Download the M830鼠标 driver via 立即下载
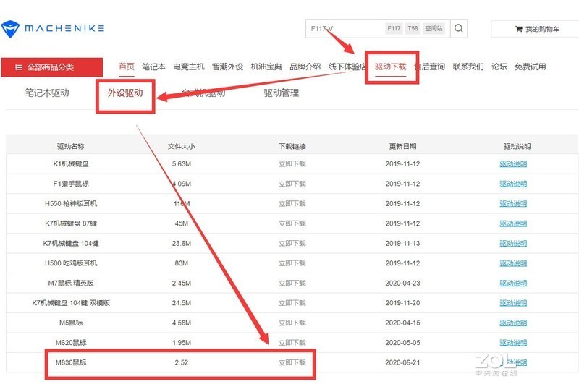The image size is (579, 392). click(292, 363)
